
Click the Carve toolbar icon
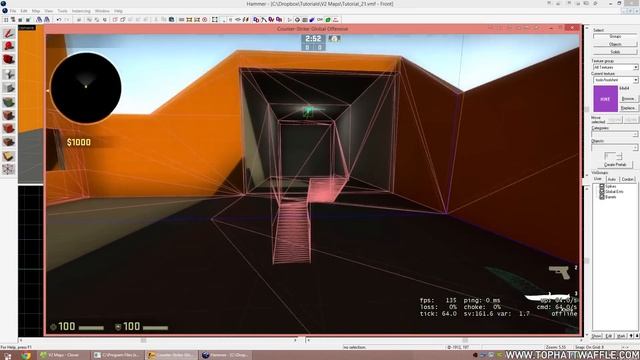point(79,20)
